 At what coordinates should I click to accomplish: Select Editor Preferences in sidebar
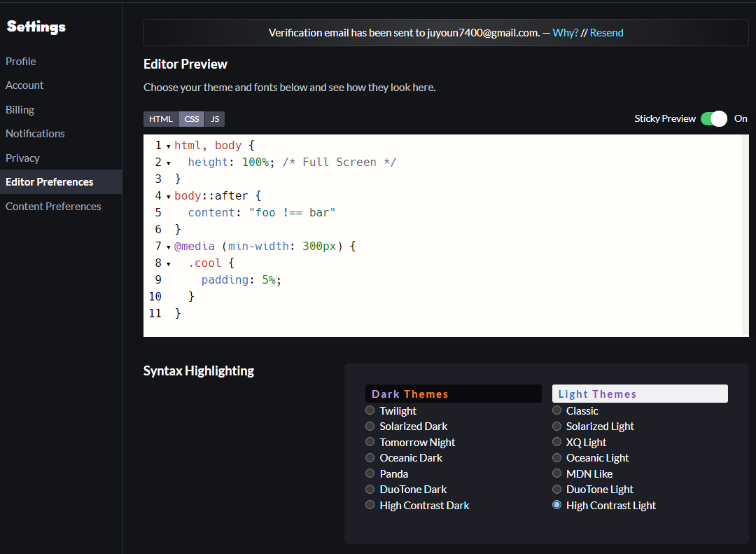(x=61, y=182)
